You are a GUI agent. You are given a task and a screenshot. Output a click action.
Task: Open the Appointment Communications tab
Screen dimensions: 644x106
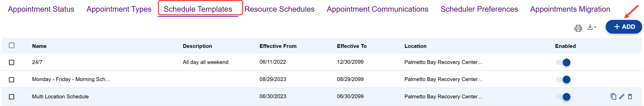(x=377, y=9)
